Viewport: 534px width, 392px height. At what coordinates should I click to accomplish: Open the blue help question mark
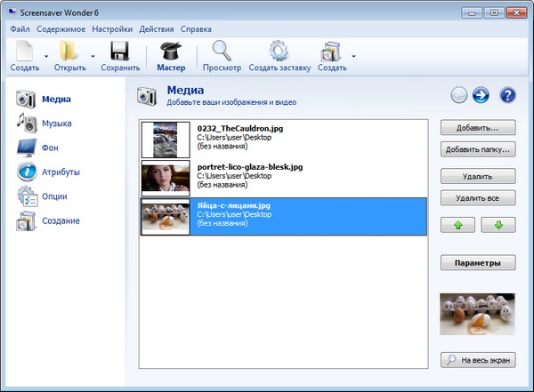click(508, 95)
